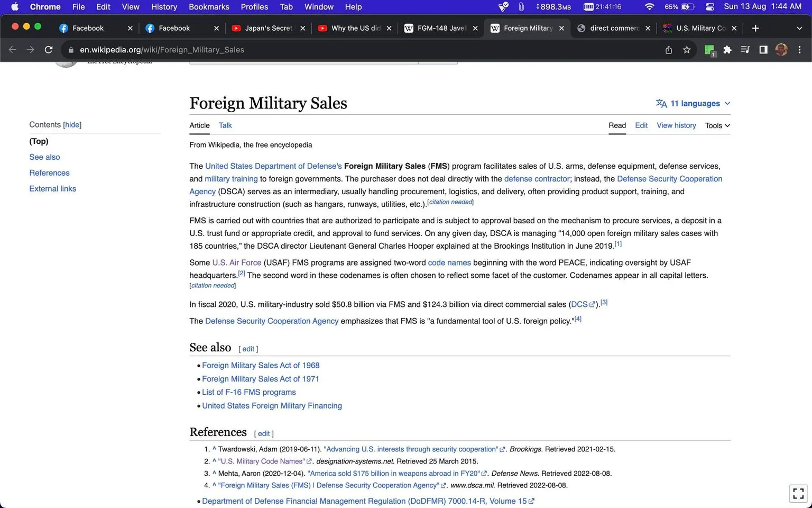
Task: Open the Extensions puzzle icon
Action: click(x=727, y=50)
